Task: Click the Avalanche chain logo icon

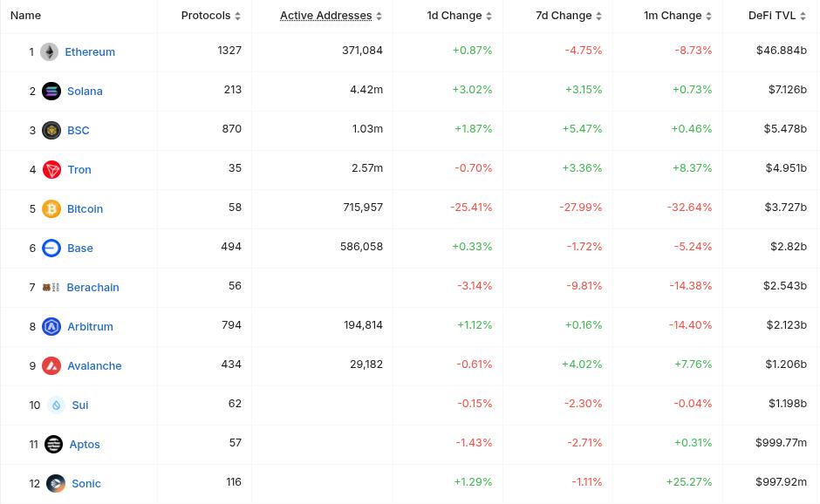Action: [x=51, y=366]
